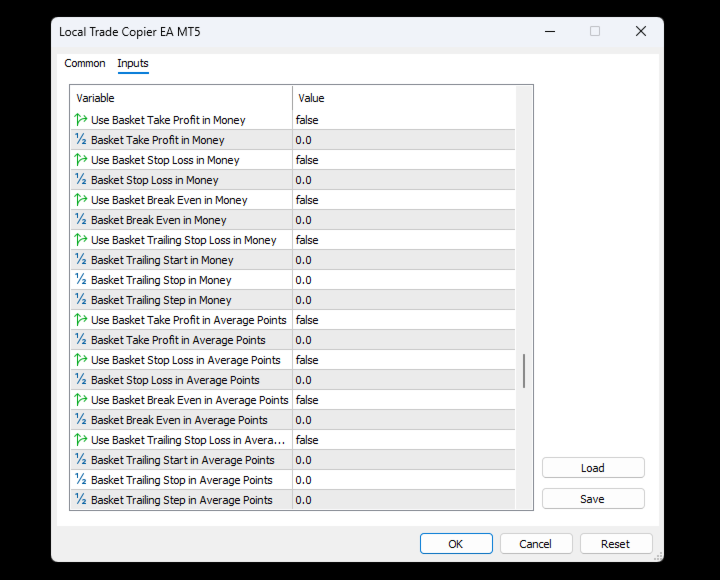This screenshot has width=720, height=580.
Task: Click the ½ icon beside Basket Trailing Step in Money
Action: (81, 299)
